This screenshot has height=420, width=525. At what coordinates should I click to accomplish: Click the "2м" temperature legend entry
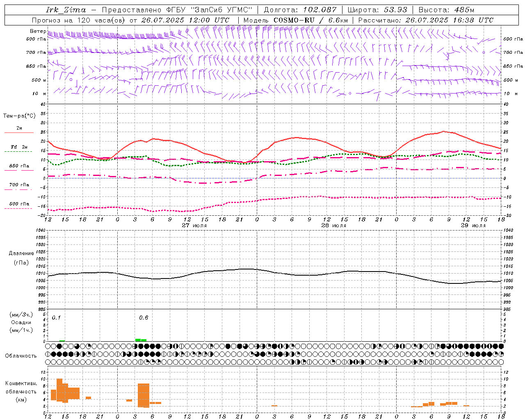[19, 128]
